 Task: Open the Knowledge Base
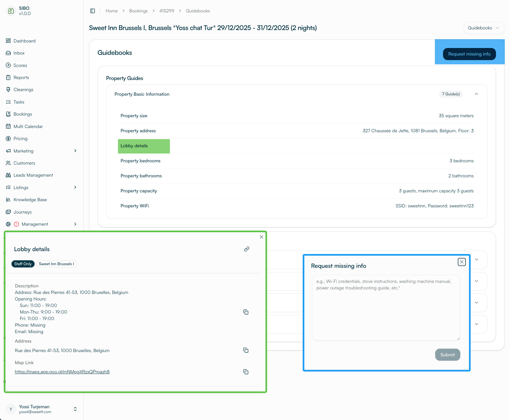[30, 200]
